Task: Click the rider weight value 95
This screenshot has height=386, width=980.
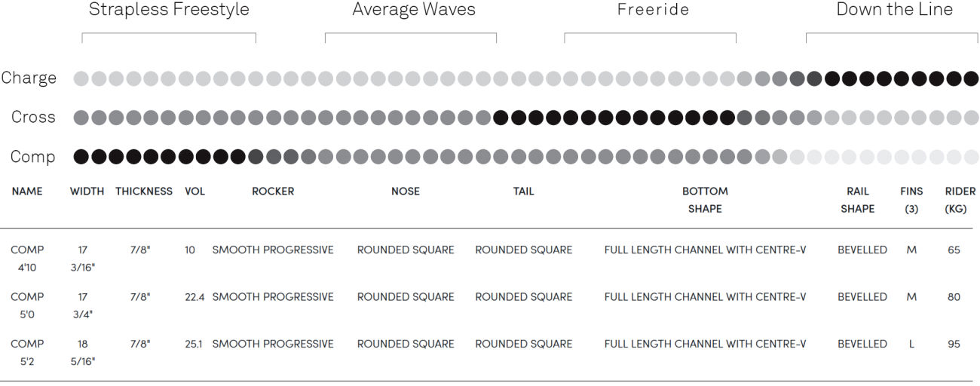Action: (x=954, y=344)
